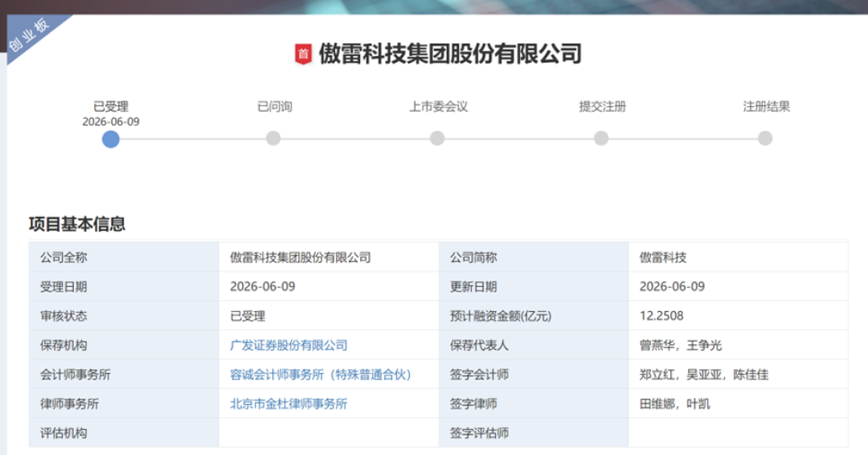Click the 项目基本信息 section heading
Viewport: 868px width, 455px height.
77,224
